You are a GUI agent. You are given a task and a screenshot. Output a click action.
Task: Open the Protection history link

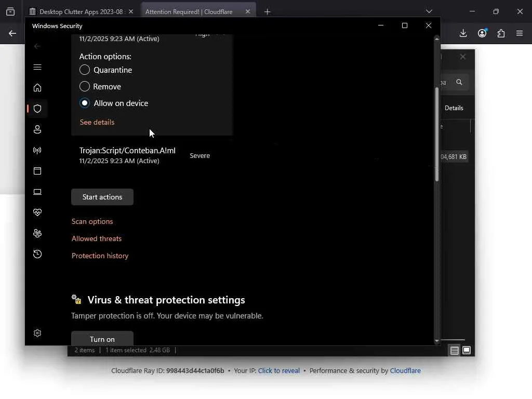100,256
